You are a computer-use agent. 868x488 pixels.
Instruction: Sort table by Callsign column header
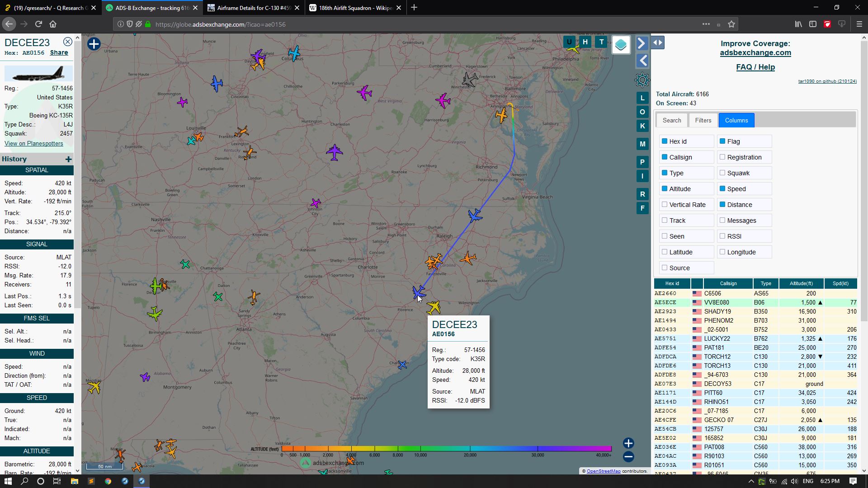pos(728,283)
